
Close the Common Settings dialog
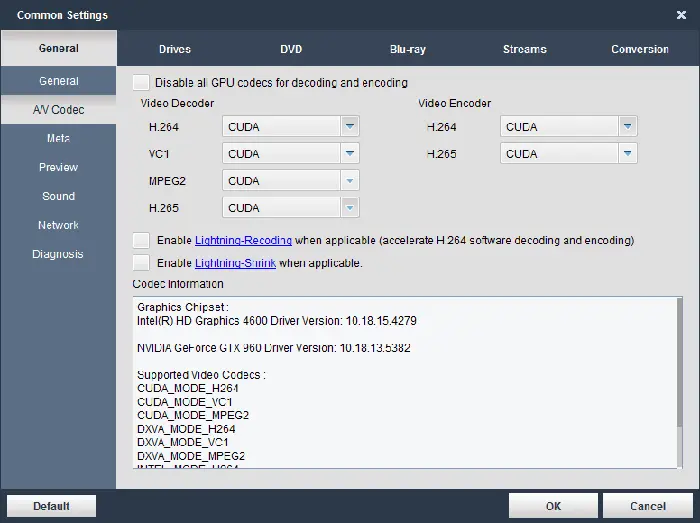[681, 15]
